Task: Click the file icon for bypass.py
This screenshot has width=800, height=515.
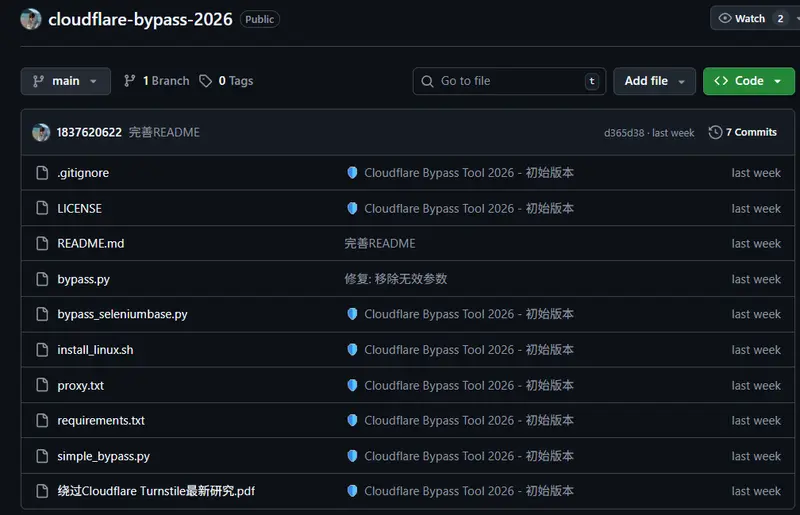Action: [x=42, y=279]
